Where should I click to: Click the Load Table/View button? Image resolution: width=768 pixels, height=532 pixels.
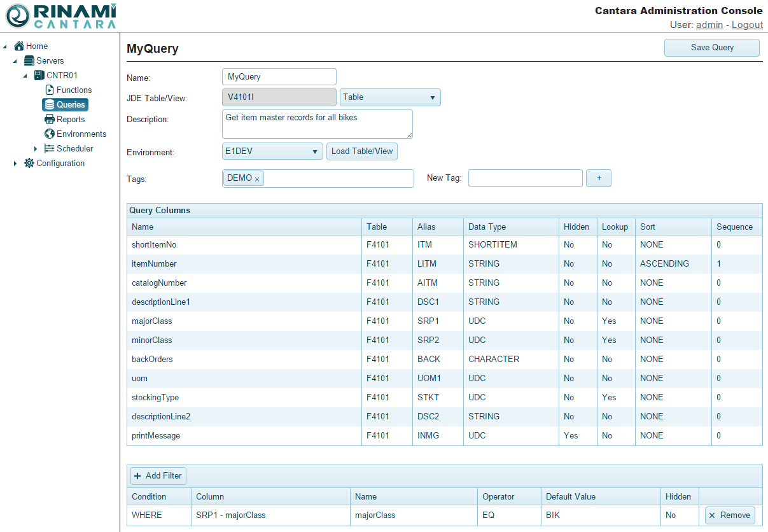point(362,151)
